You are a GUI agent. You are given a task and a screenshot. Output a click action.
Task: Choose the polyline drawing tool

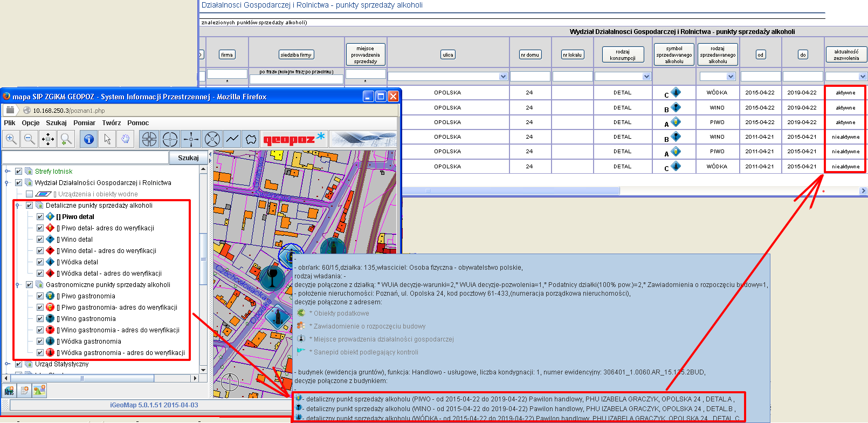click(232, 139)
